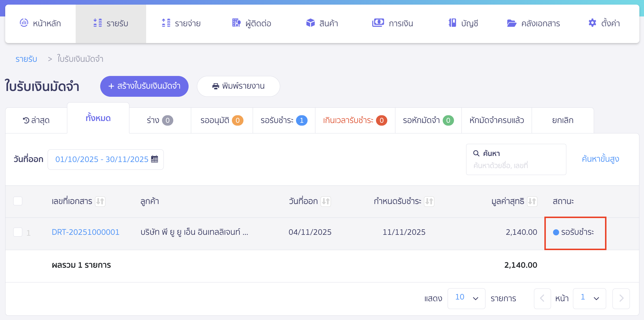The width and height of the screenshot is (644, 320).
Task: Sort the มูลค่าสุทธิ column
Action: (x=532, y=201)
